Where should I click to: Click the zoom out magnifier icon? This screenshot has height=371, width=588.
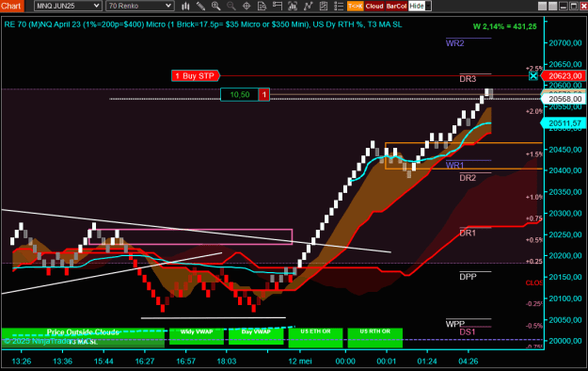231,6
